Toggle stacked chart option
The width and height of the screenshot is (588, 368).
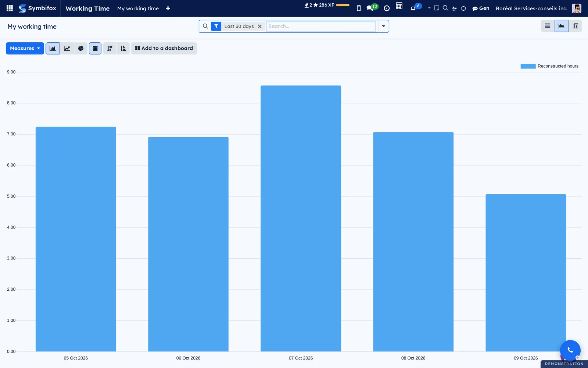pyautogui.click(x=95, y=48)
